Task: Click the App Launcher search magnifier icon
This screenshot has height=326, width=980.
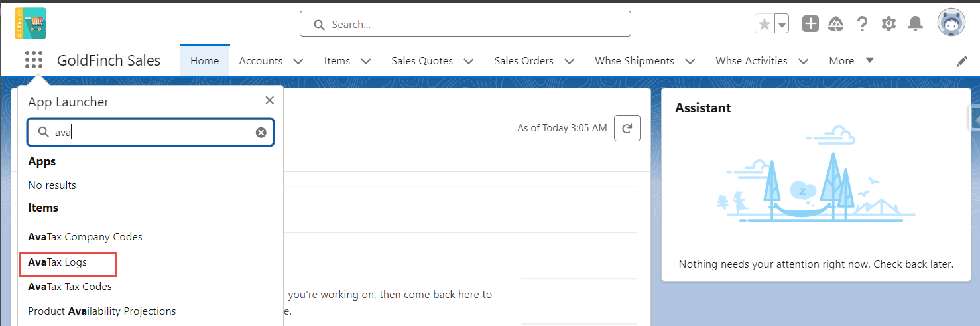Action: pos(44,133)
